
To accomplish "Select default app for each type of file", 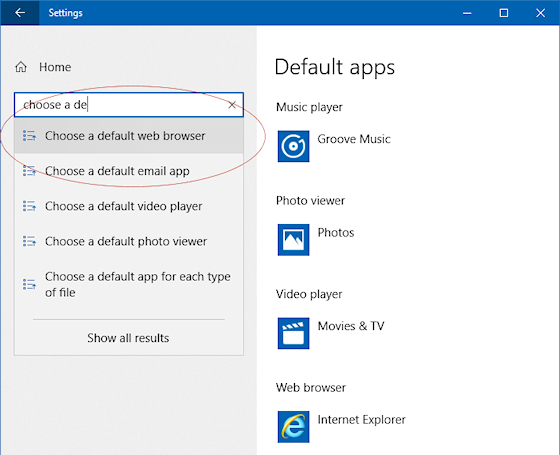I will tap(129, 285).
